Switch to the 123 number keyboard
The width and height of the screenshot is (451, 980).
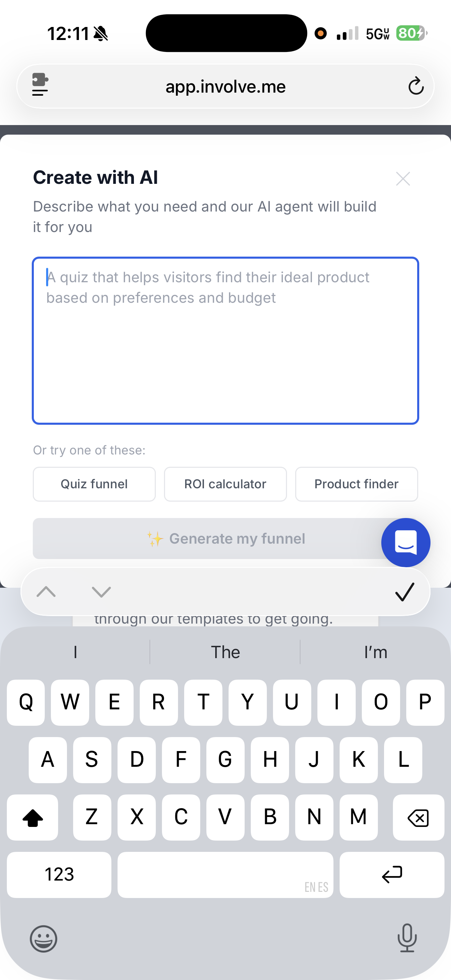(x=59, y=875)
